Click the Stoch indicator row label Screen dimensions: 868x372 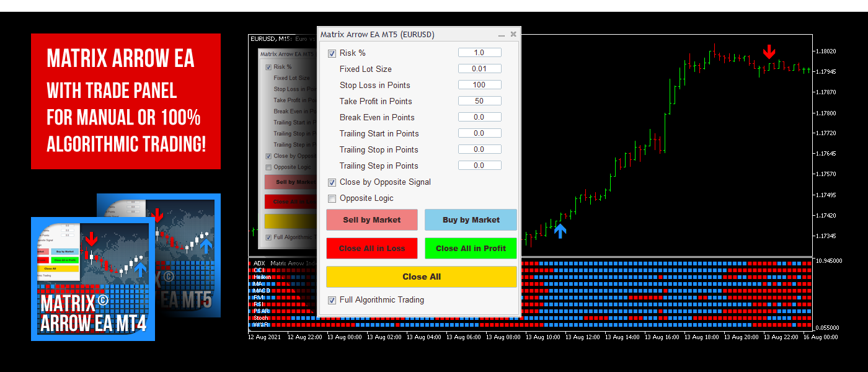point(261,318)
